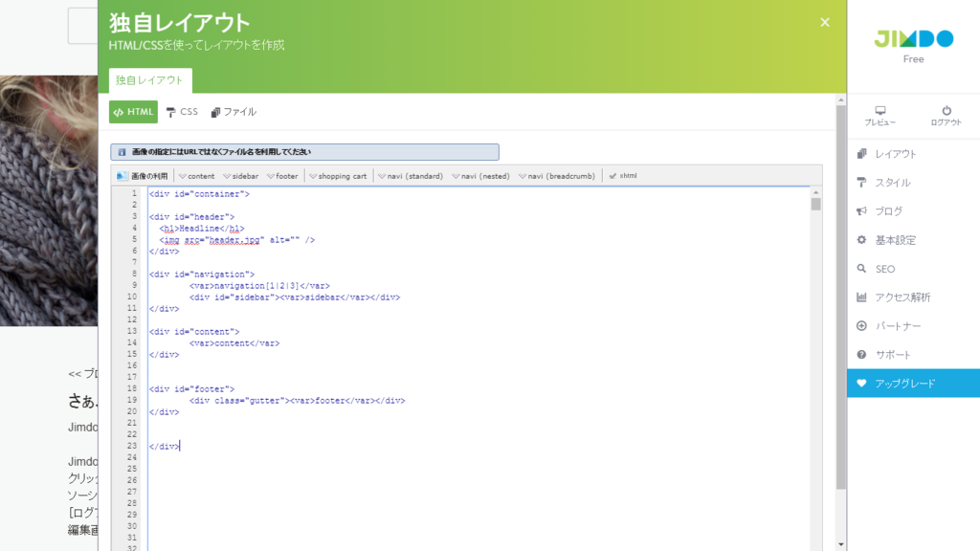
Task: Click the panel scrollbar up arrow
Action: click(840, 99)
